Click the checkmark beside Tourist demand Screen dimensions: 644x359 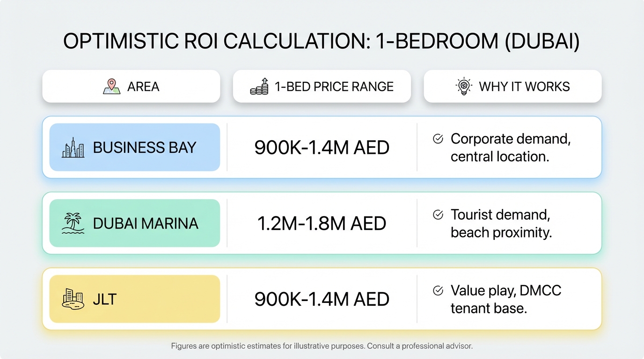click(438, 215)
